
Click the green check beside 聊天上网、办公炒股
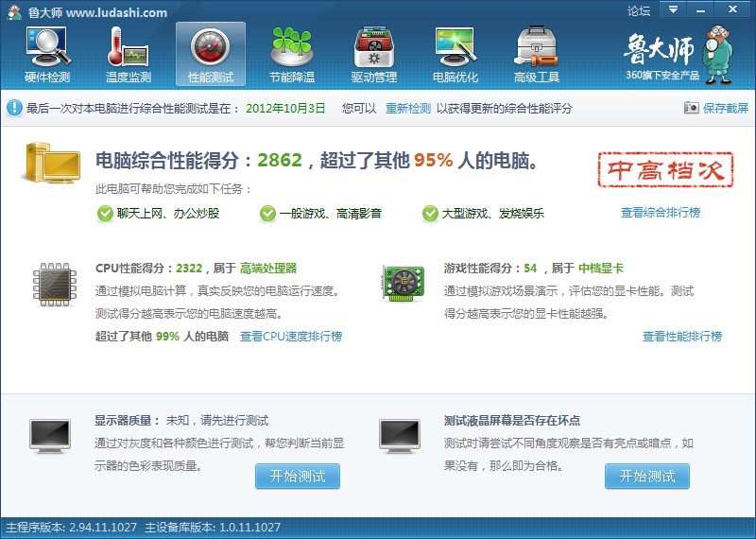pos(105,214)
